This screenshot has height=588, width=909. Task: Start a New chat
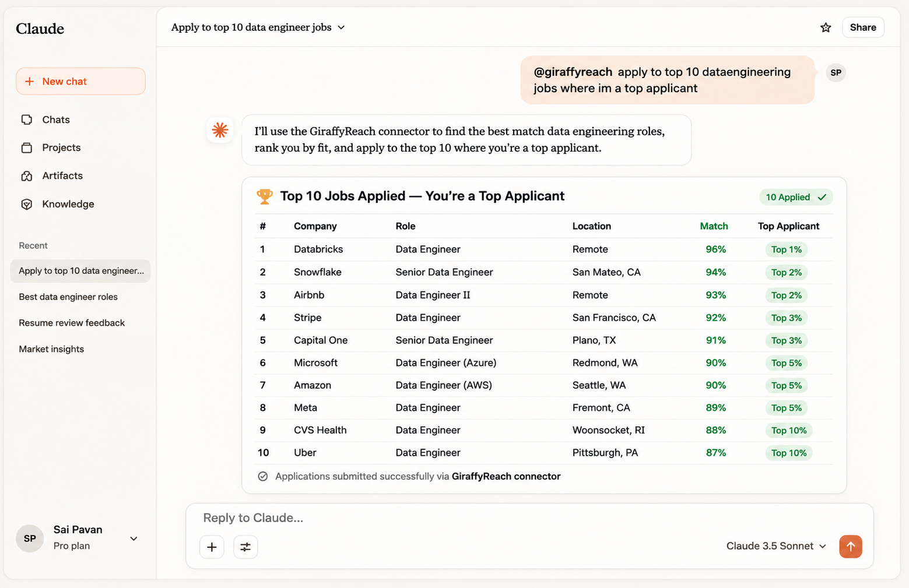tap(80, 81)
